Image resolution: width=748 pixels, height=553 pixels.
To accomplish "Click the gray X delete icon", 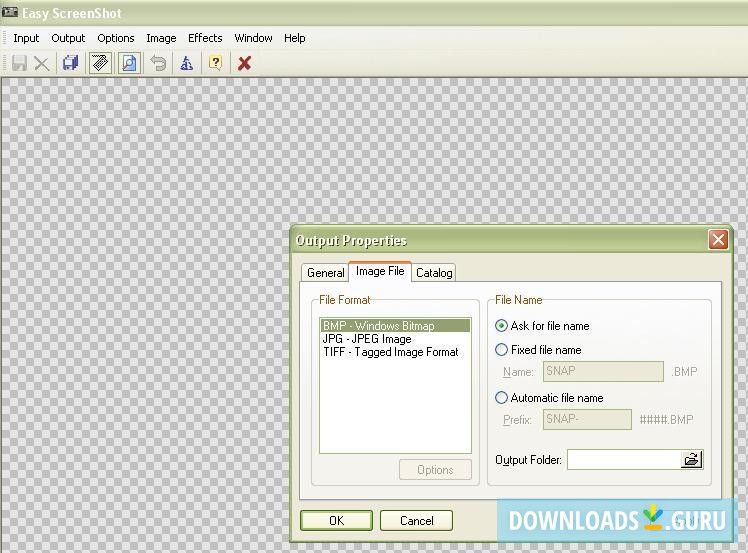I will click(42, 63).
